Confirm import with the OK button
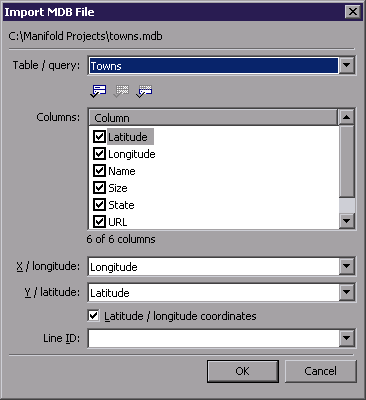 tap(243, 371)
